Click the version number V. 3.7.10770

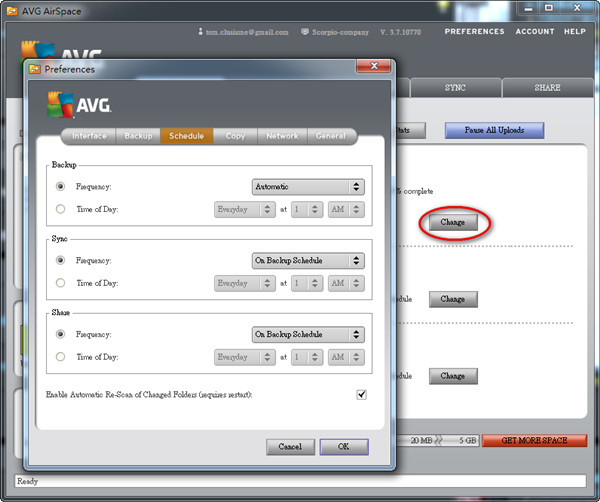click(x=401, y=32)
